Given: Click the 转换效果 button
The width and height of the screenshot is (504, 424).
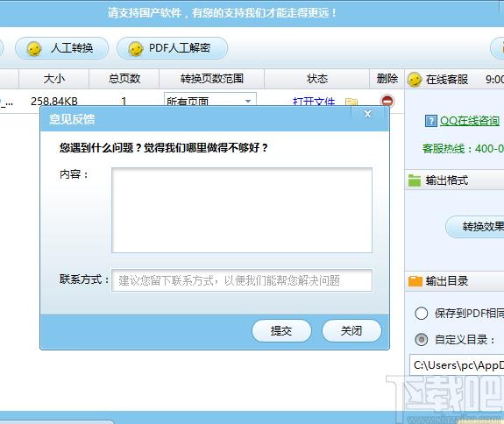Looking at the screenshot, I should click(475, 227).
